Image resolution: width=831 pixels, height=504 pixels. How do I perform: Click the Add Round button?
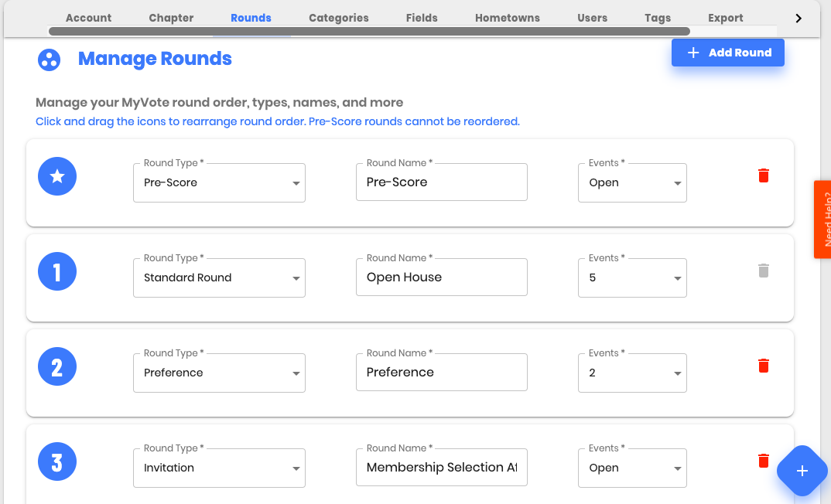coord(727,53)
